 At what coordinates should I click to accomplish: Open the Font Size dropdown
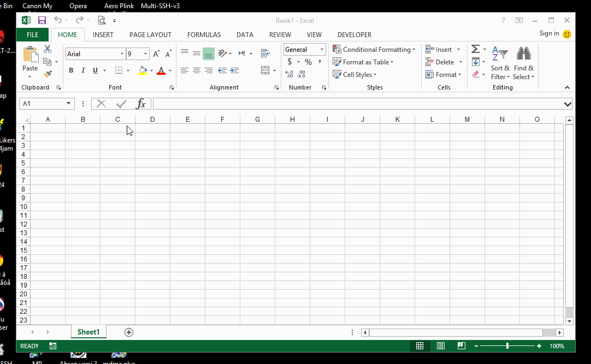pyautogui.click(x=144, y=53)
